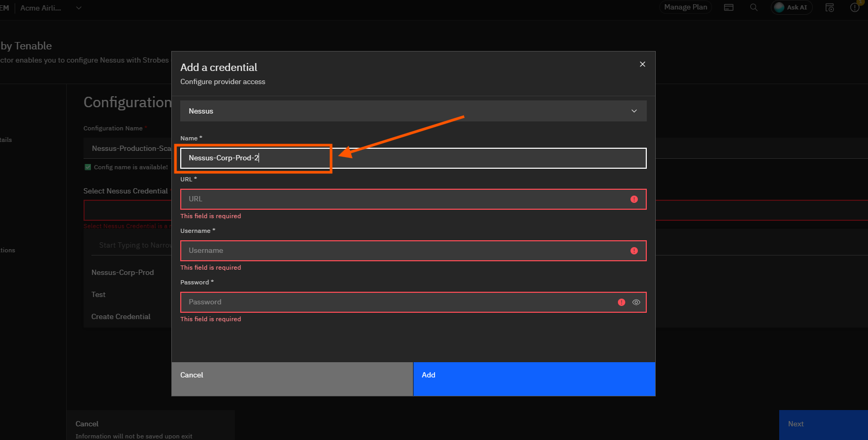Open the Acme Airlines organization dropdown
The image size is (868, 440).
[51, 8]
